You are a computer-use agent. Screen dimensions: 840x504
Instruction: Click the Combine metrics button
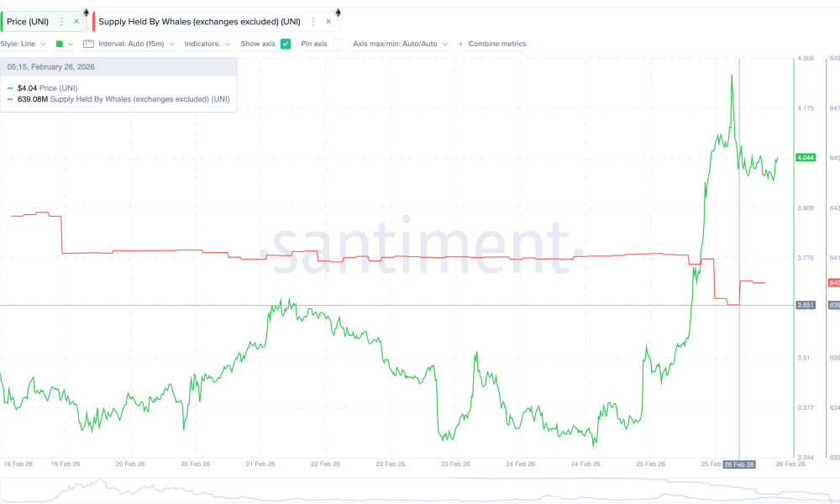496,44
